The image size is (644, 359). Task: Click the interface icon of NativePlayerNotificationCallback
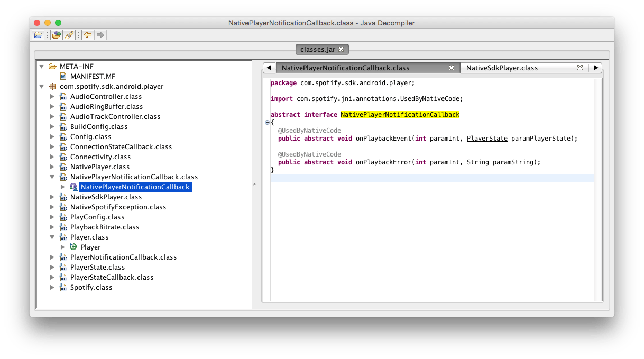click(73, 187)
